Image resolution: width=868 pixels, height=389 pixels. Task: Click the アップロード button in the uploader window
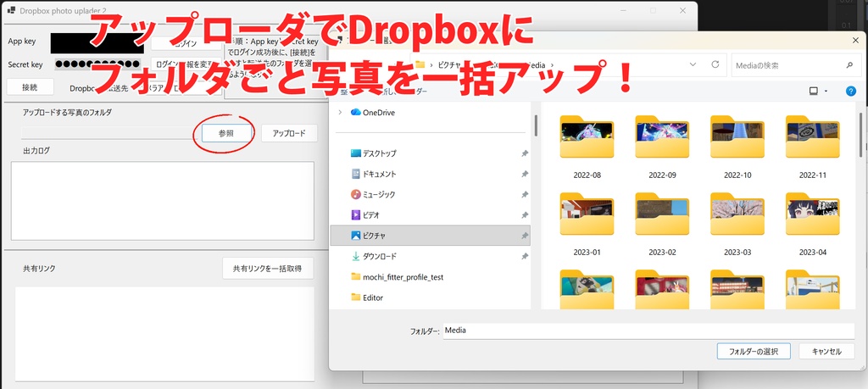[x=290, y=133]
